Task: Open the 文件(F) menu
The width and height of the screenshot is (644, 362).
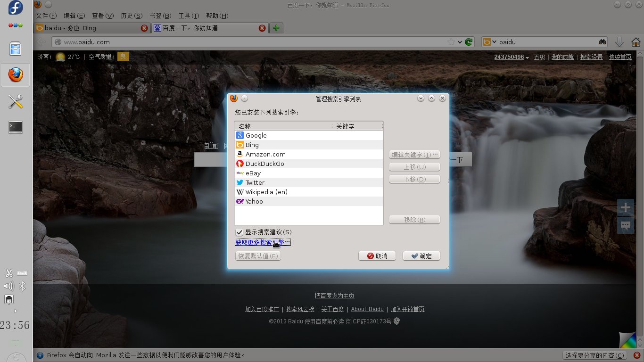Action: coord(46,16)
